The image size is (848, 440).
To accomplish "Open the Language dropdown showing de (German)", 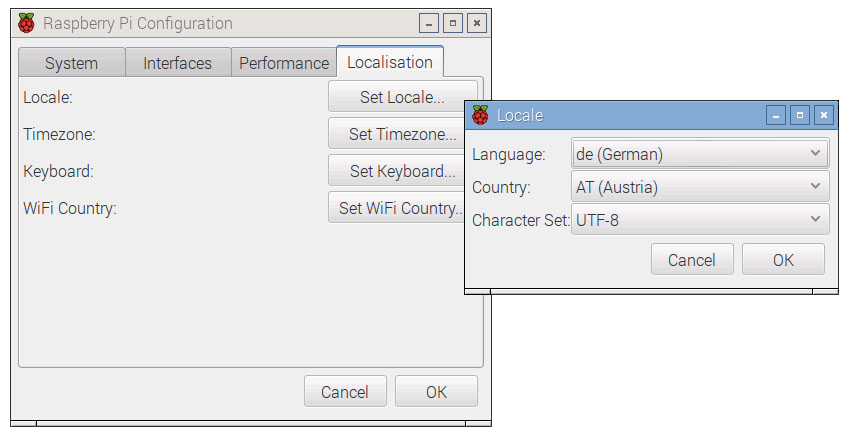I will click(x=699, y=154).
